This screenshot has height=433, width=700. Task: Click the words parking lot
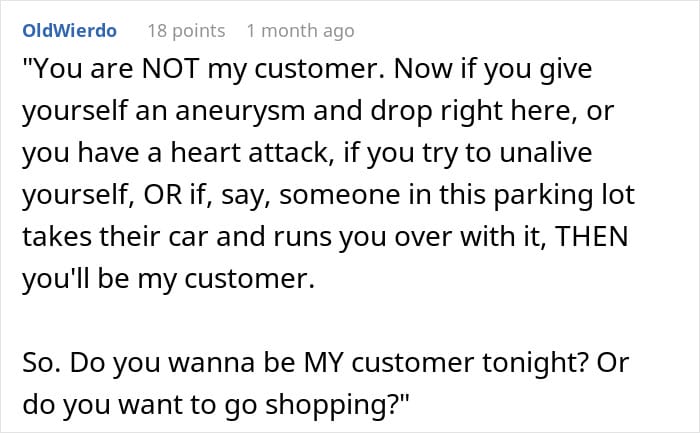point(564,195)
